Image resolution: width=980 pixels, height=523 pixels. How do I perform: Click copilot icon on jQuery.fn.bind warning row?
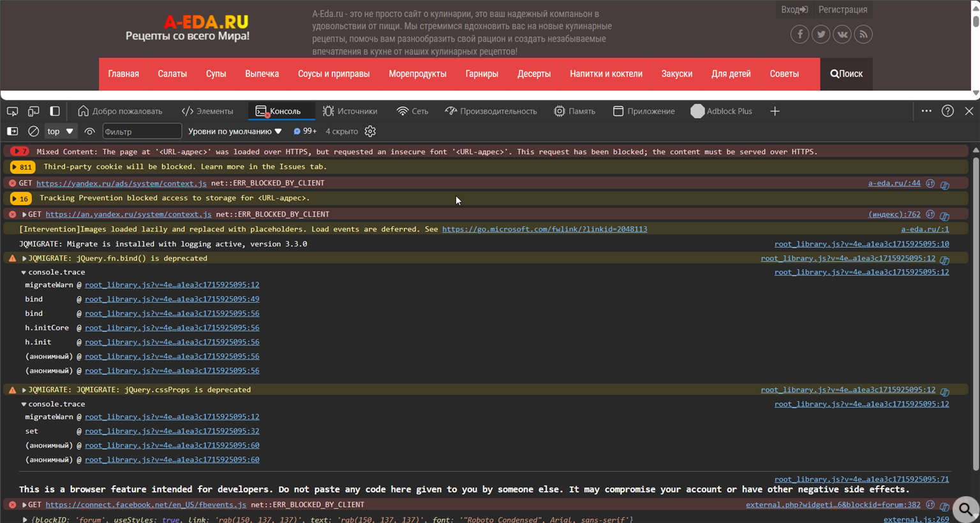[945, 260]
